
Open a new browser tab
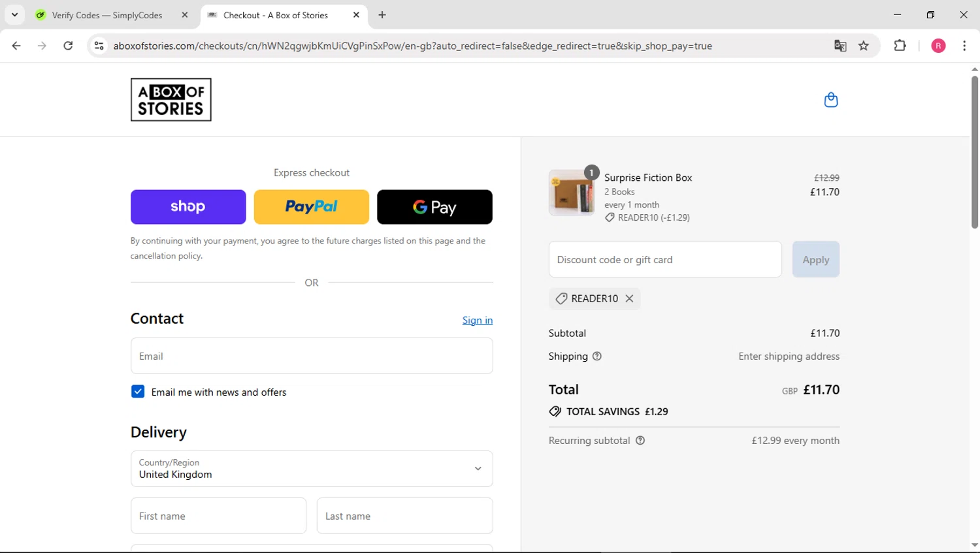click(x=382, y=15)
